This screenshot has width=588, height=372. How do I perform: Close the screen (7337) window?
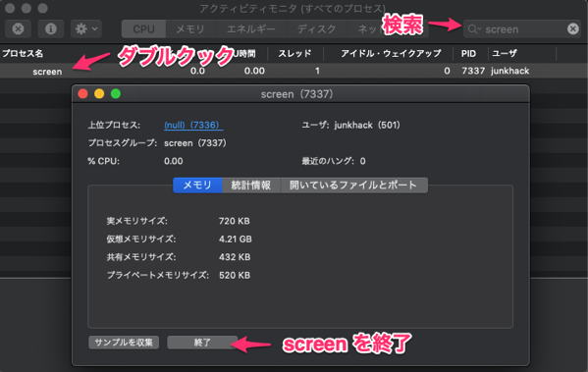click(x=82, y=94)
